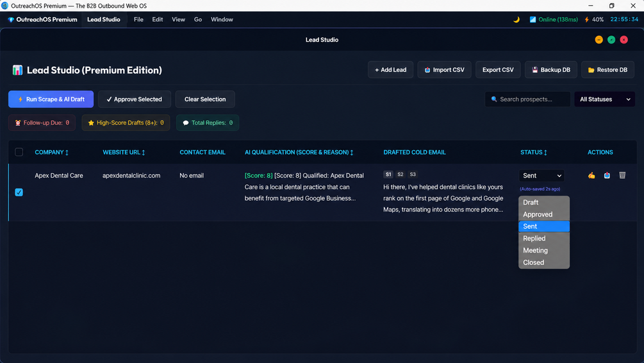Sort by the WEBSITE URL column header
The height and width of the screenshot is (363, 644).
click(124, 152)
